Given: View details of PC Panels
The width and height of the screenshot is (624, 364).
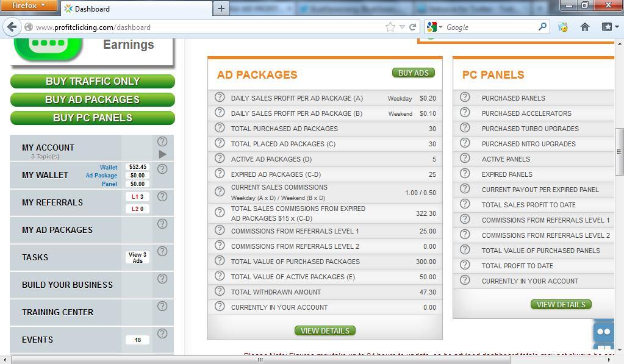Looking at the screenshot, I should [x=561, y=304].
